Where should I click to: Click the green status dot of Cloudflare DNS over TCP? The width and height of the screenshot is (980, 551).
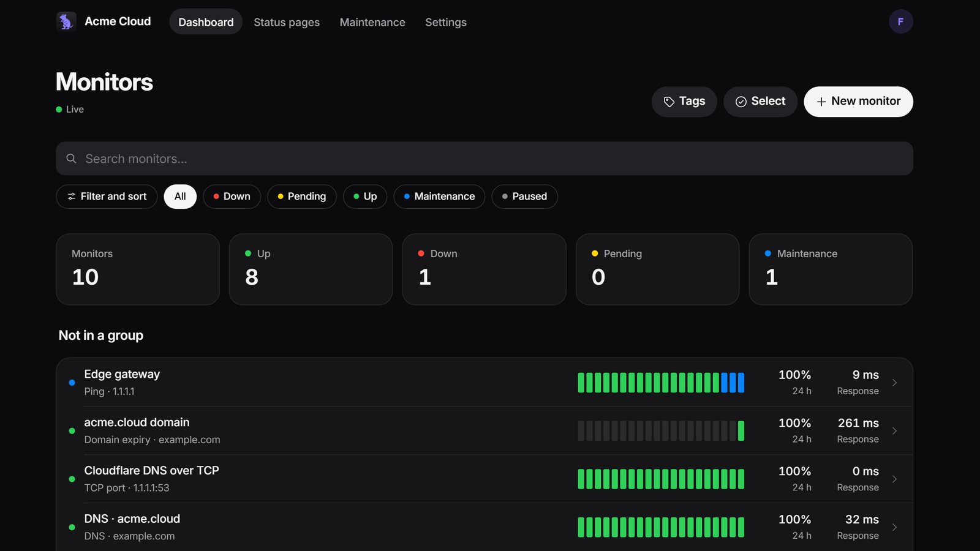coord(72,479)
